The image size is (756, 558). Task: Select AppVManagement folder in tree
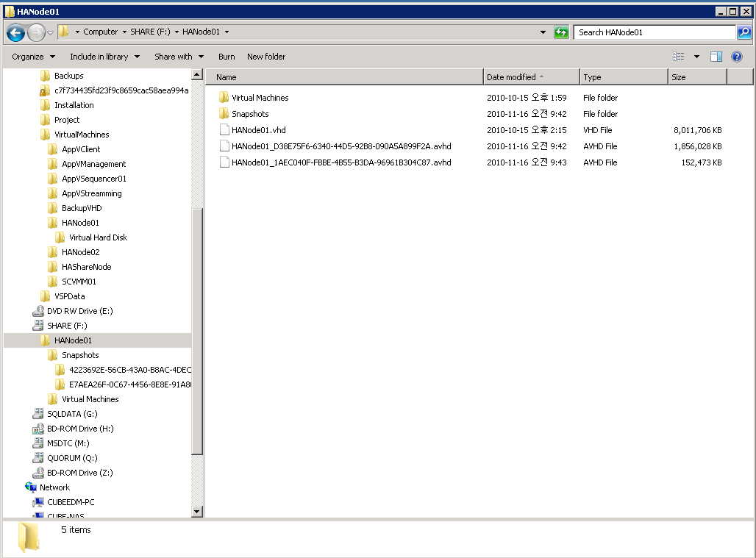tap(93, 164)
